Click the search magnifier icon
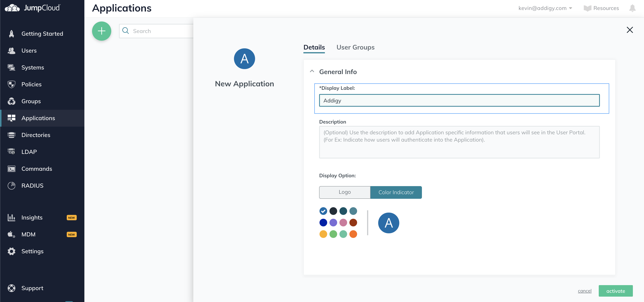Viewport: 644px width, 302px height. 125,31
